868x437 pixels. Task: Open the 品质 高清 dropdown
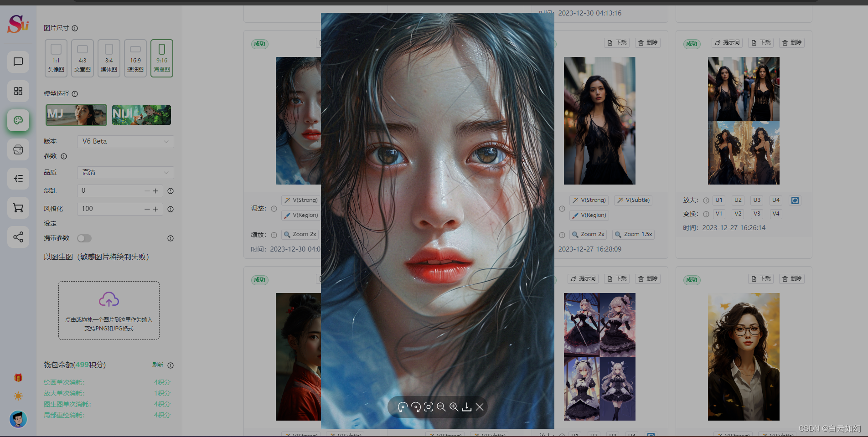point(125,173)
